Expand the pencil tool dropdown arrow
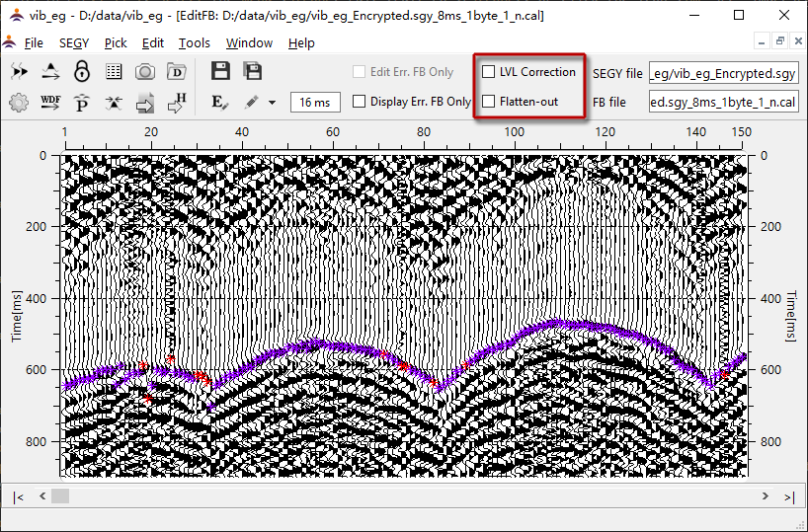Viewport: 808px width, 532px height. [x=272, y=103]
